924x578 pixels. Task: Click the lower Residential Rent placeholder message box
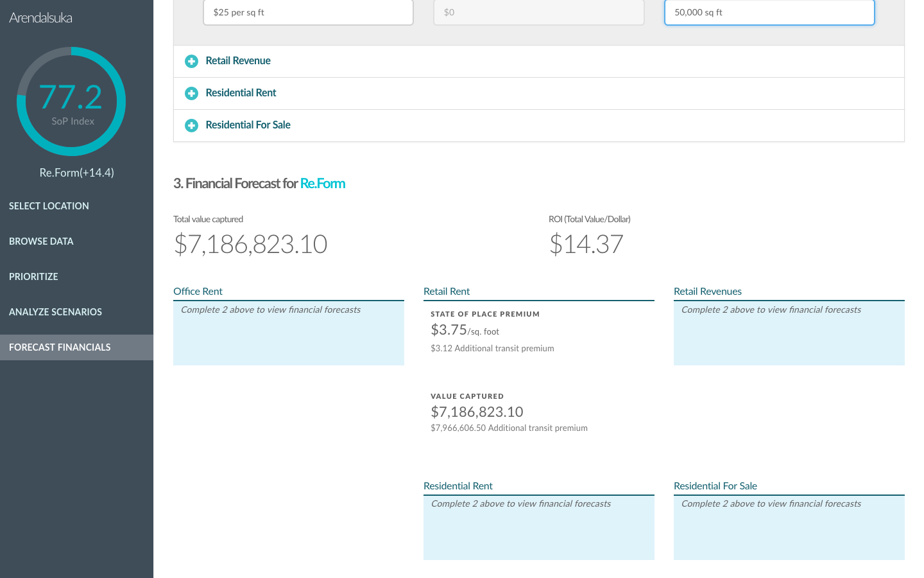pos(539,528)
